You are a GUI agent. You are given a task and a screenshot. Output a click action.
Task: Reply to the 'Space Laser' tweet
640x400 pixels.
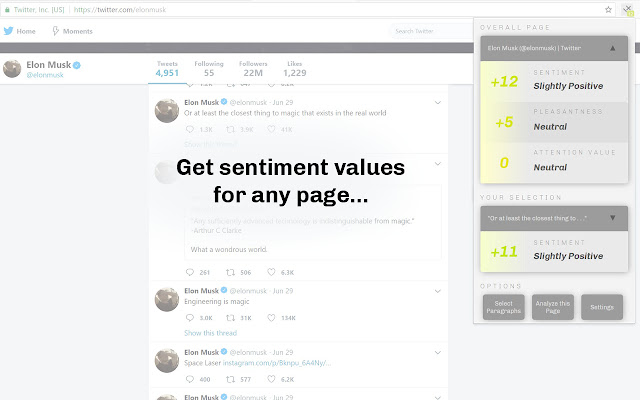[190, 379]
